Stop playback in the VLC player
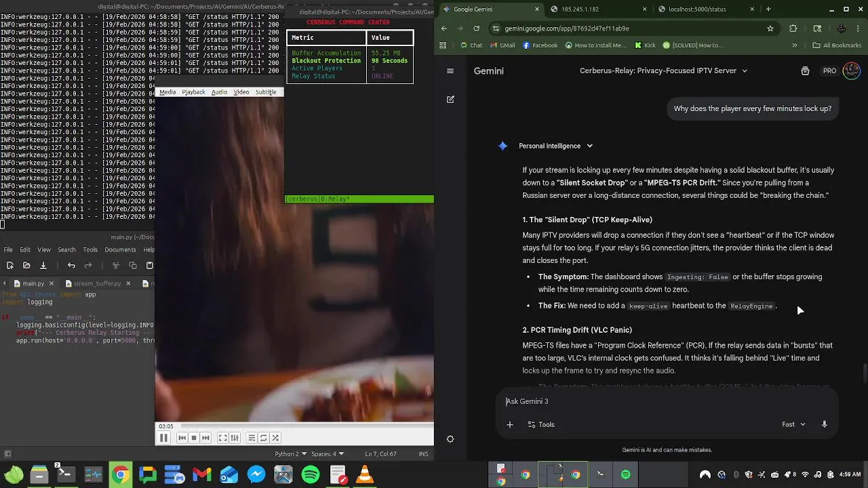 193,438
